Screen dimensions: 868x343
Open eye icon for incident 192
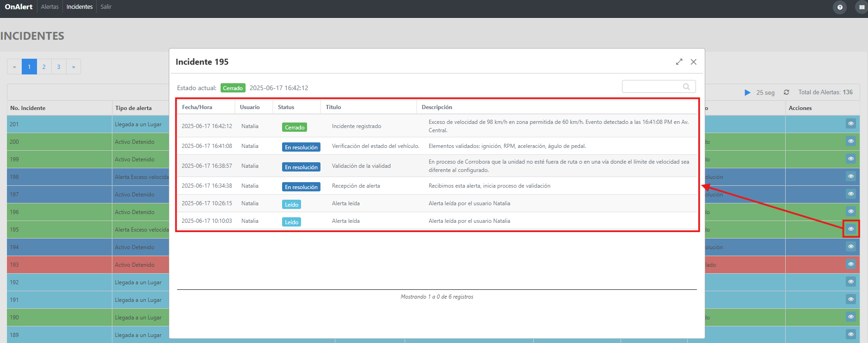(x=851, y=282)
